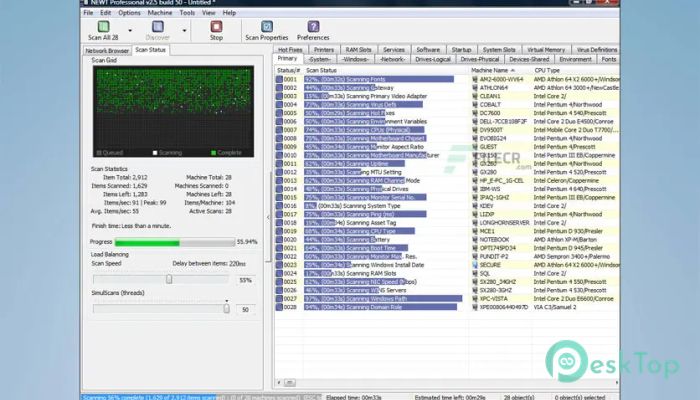
Task: Click the SimulScans value field showing 50
Action: pos(246,309)
